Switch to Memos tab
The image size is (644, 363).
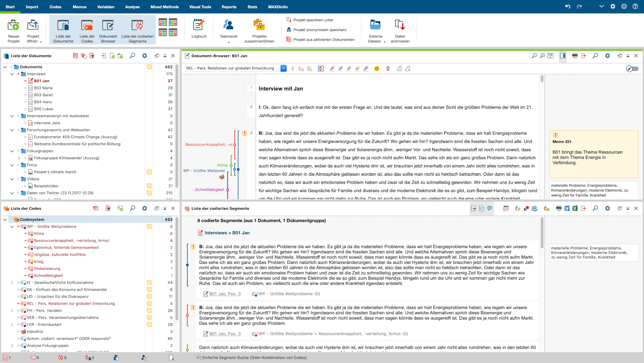tap(80, 7)
